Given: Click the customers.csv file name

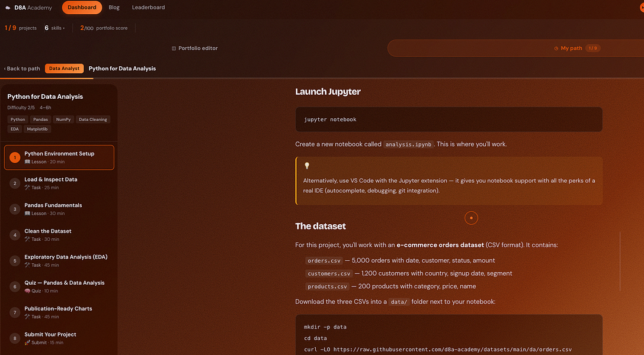Looking at the screenshot, I should (329, 273).
